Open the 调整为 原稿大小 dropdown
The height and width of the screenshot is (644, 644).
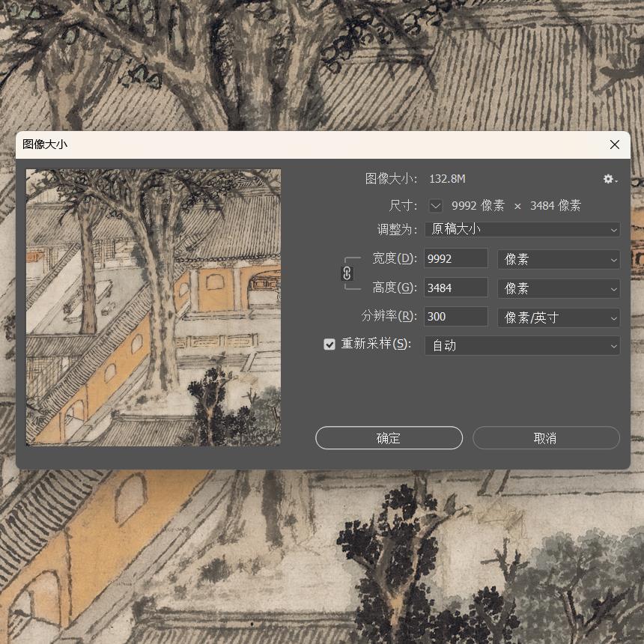523,230
